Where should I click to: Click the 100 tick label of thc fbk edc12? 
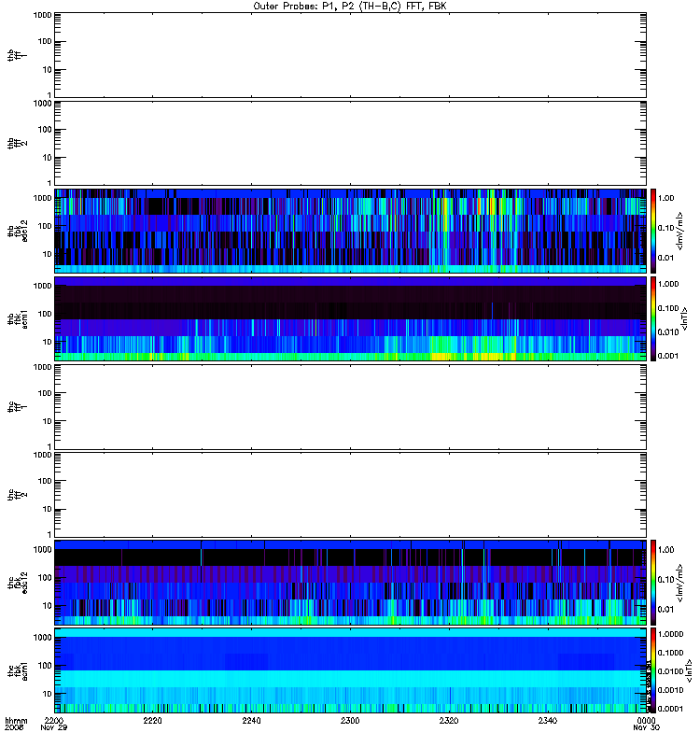pyautogui.click(x=45, y=577)
